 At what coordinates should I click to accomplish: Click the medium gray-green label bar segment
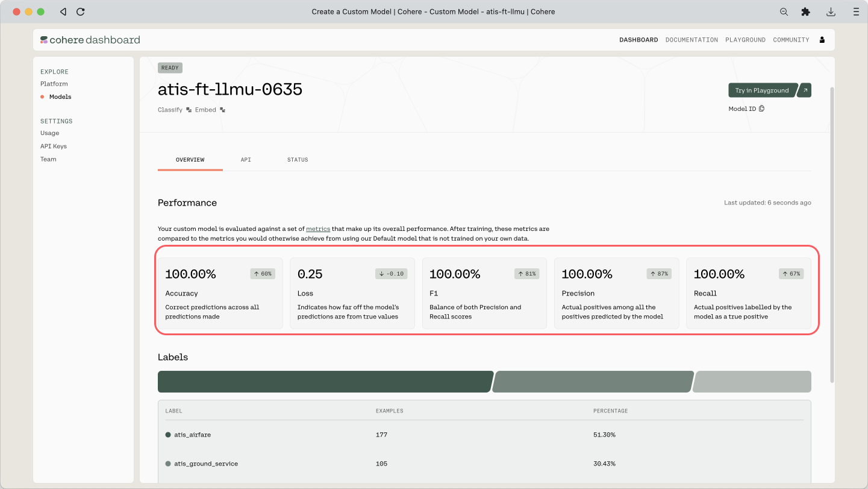coord(593,382)
